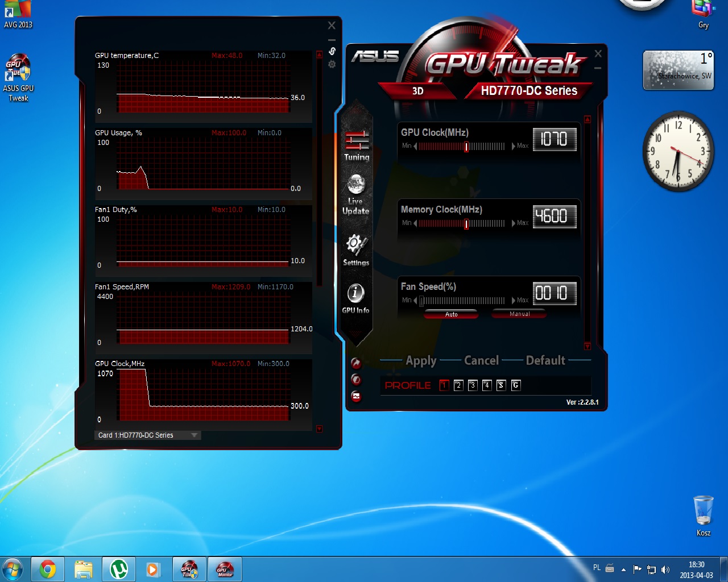The height and width of the screenshot is (582, 728).
Task: Click the GPU temperature graph in monitor
Action: click(x=203, y=86)
